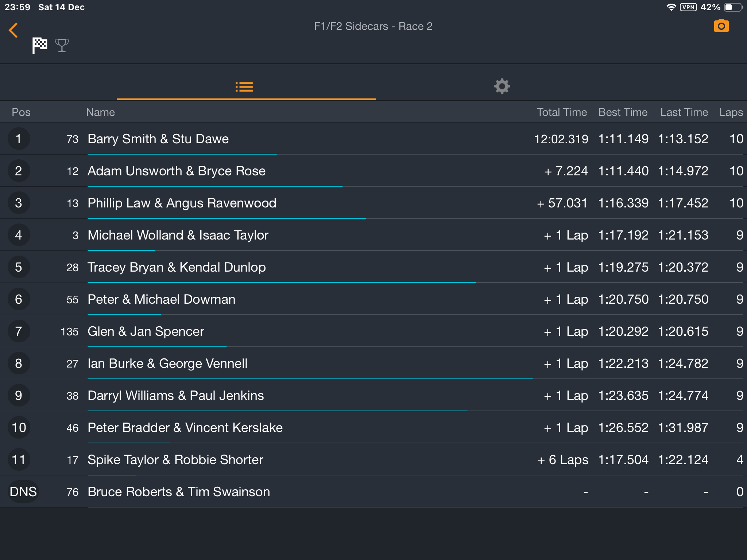Tap last time 1:31.987
This screenshot has height=560, width=747.
[x=683, y=428]
